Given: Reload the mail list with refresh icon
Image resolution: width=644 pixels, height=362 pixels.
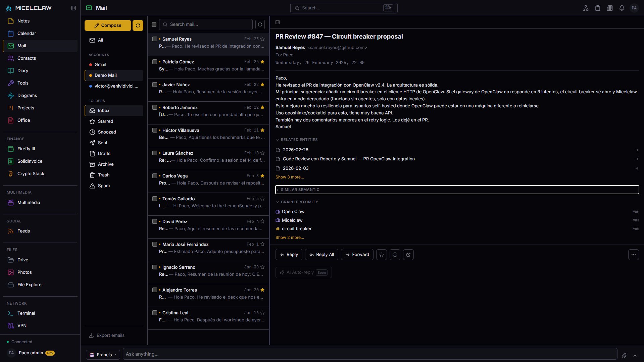Looking at the screenshot, I should pyautogui.click(x=260, y=24).
